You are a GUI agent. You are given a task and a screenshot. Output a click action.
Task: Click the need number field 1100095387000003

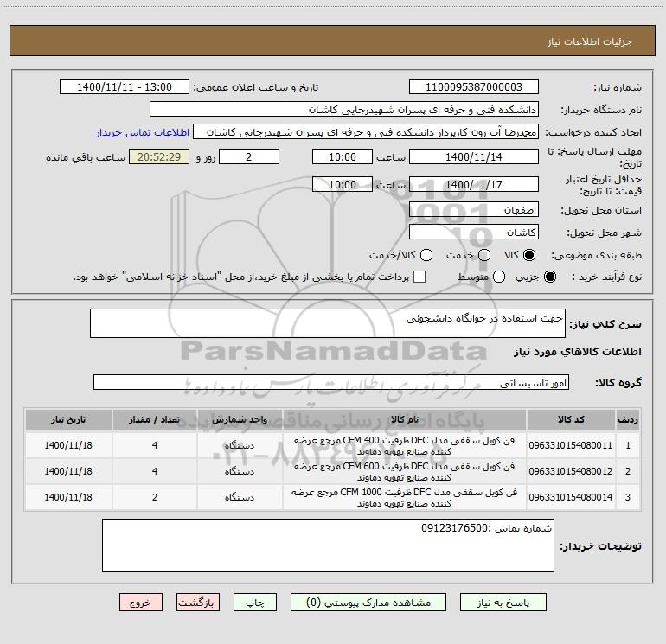(x=474, y=86)
